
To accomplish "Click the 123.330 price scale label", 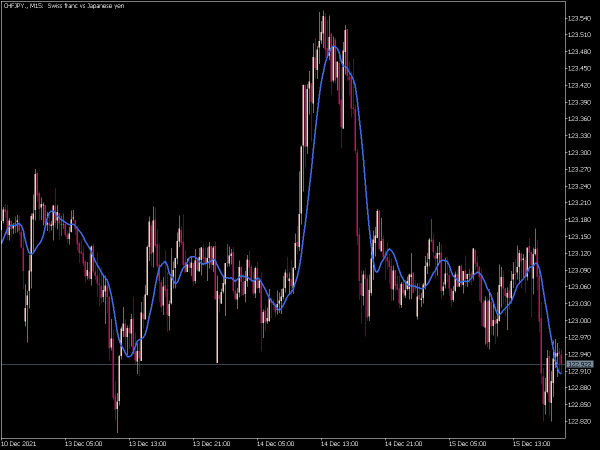I will (579, 135).
